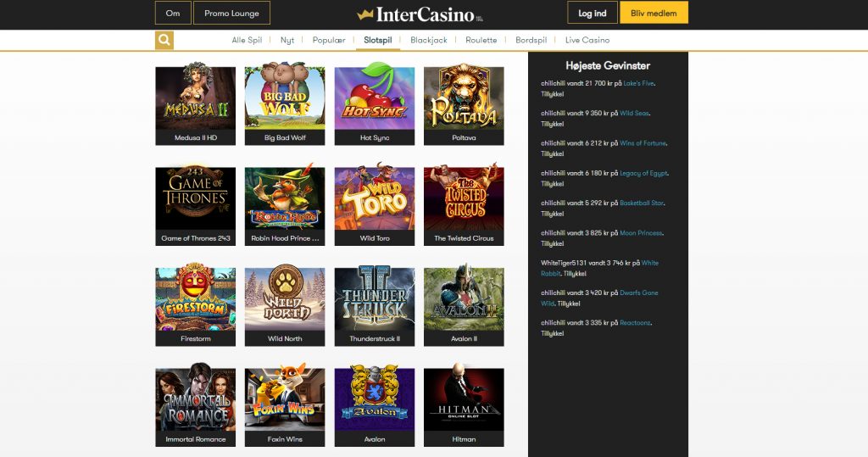Follow the Reactoonz link
The width and height of the screenshot is (868, 457).
[635, 322]
